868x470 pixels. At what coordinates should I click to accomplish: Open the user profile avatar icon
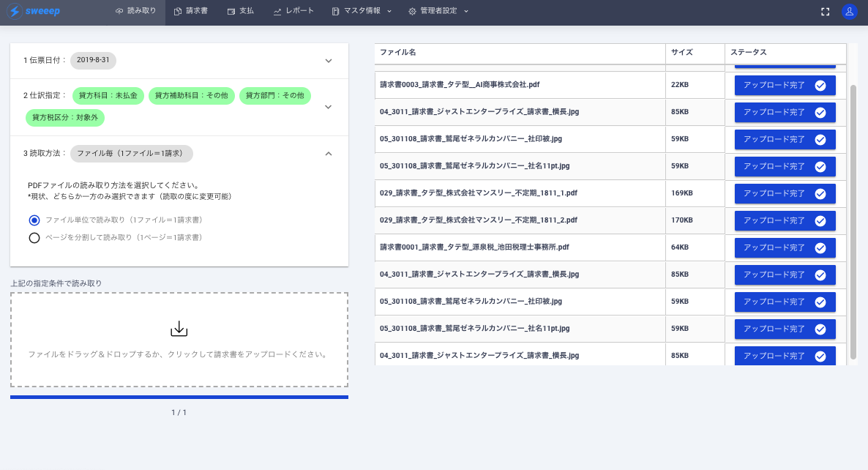tap(849, 12)
